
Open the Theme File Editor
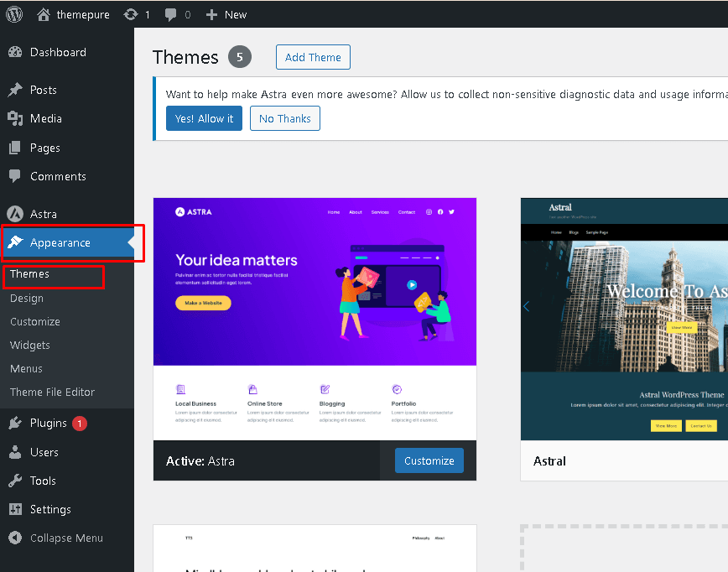[x=52, y=392]
